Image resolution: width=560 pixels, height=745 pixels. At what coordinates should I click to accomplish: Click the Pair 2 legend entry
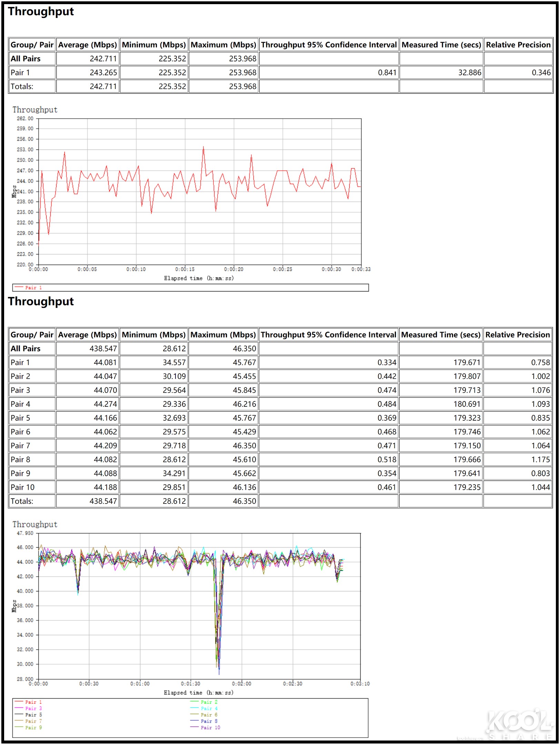pos(204,702)
